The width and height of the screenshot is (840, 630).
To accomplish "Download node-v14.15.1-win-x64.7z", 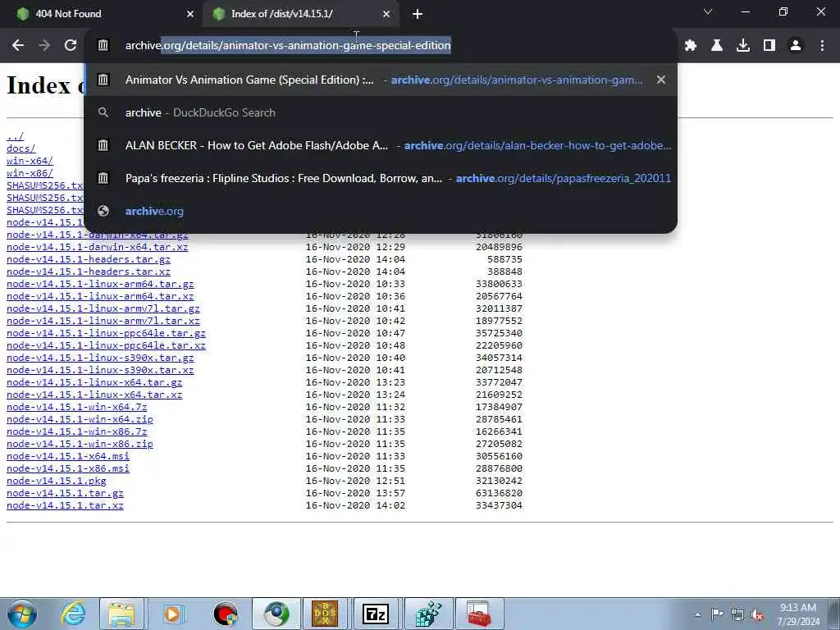I will click(x=76, y=407).
